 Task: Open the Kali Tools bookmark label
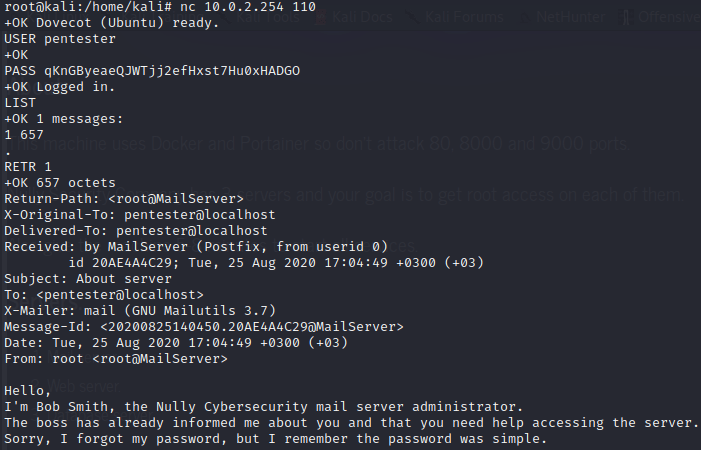[268, 17]
